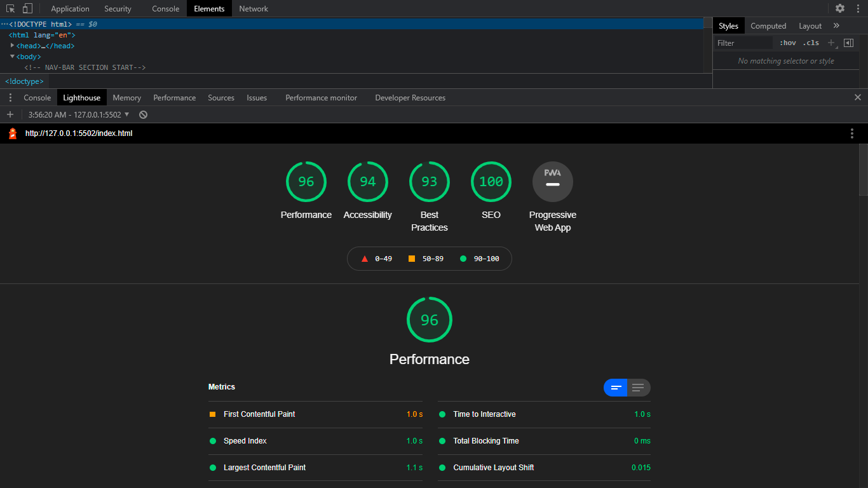
Task: Select the Lighthouse drawer tab
Action: click(81, 97)
